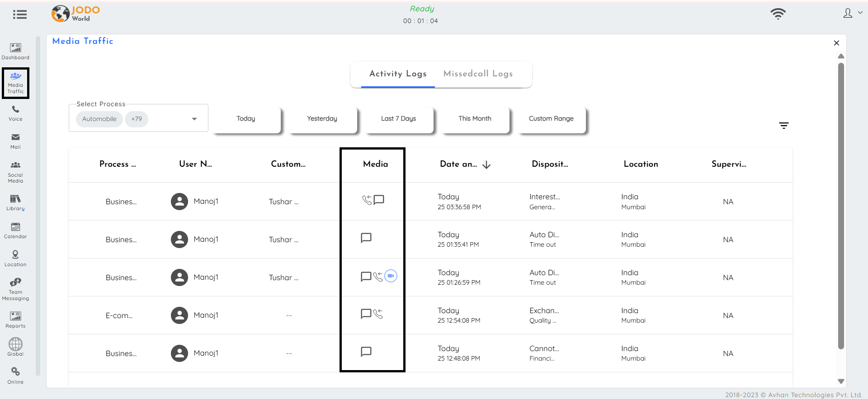Open the filter options icon
The width and height of the screenshot is (868, 399).
tap(784, 126)
